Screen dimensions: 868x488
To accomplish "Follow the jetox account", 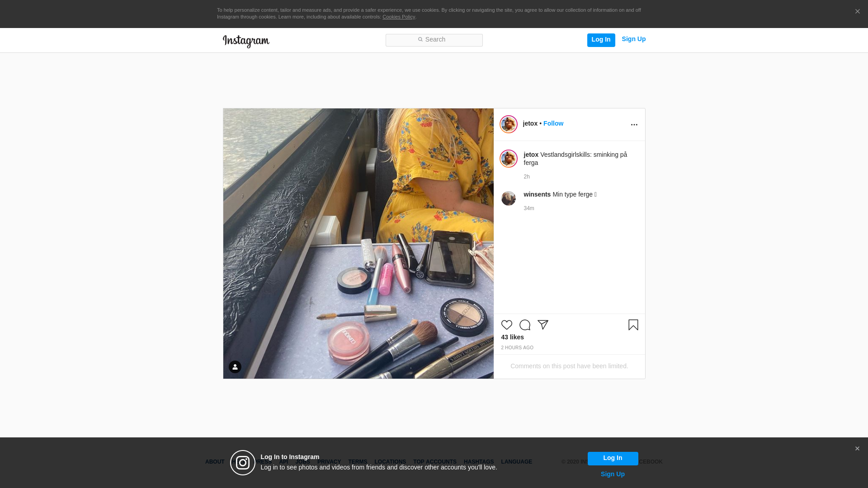I will [553, 123].
